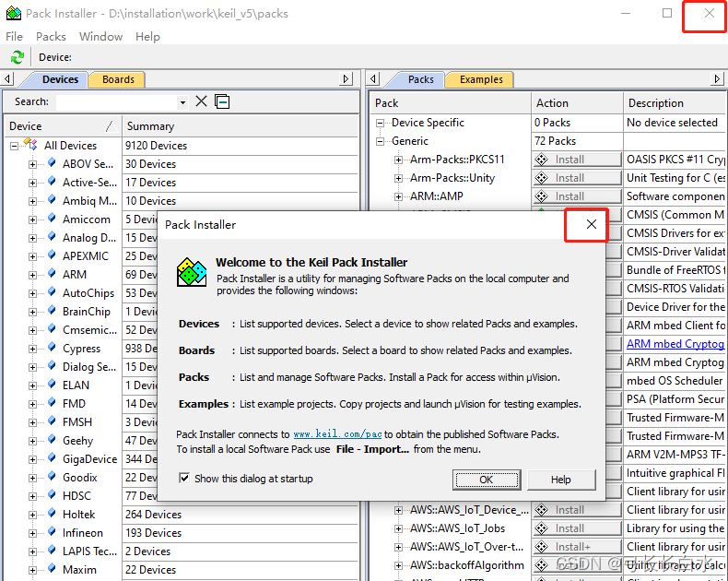Click install icon for Arm-Packs::Unity
The width and height of the screenshot is (728, 581).
(541, 178)
